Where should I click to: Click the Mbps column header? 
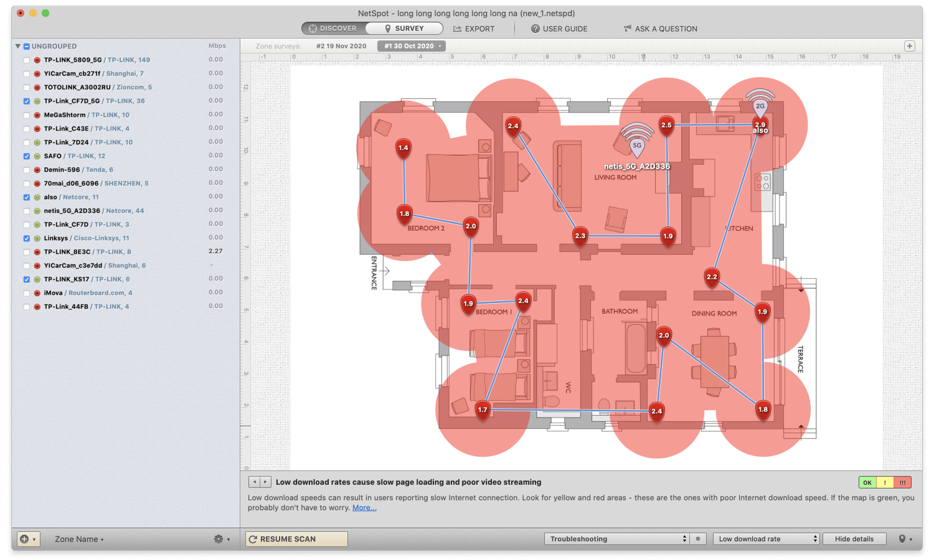click(x=217, y=46)
